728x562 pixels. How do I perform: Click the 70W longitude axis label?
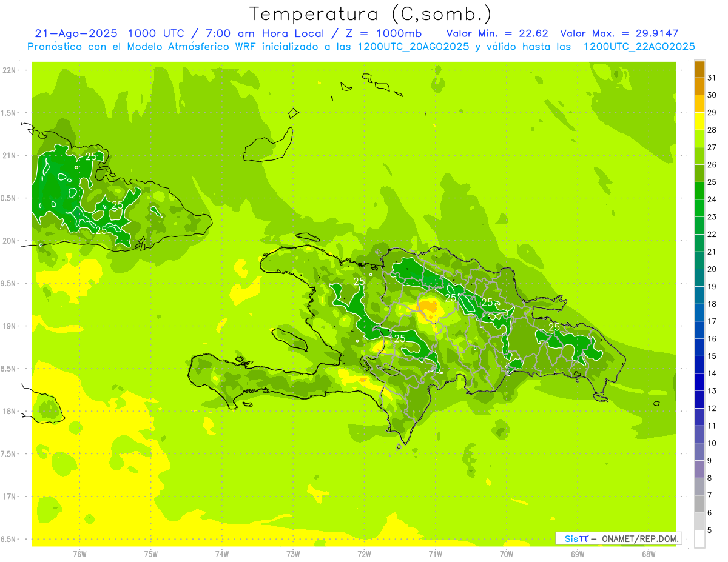[507, 554]
